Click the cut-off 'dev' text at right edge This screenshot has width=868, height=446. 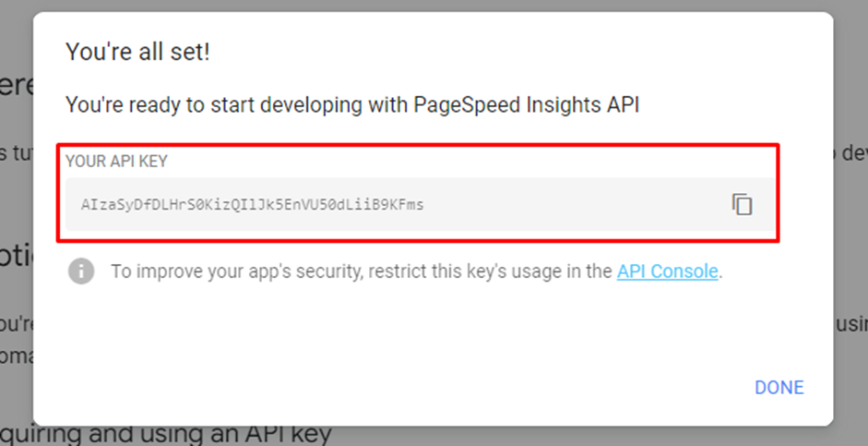pyautogui.click(x=850, y=153)
